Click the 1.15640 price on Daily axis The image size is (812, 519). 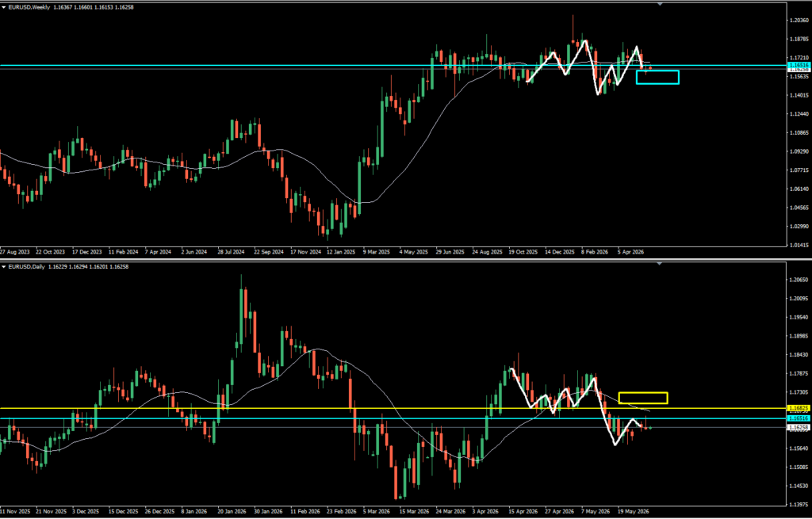click(799, 448)
